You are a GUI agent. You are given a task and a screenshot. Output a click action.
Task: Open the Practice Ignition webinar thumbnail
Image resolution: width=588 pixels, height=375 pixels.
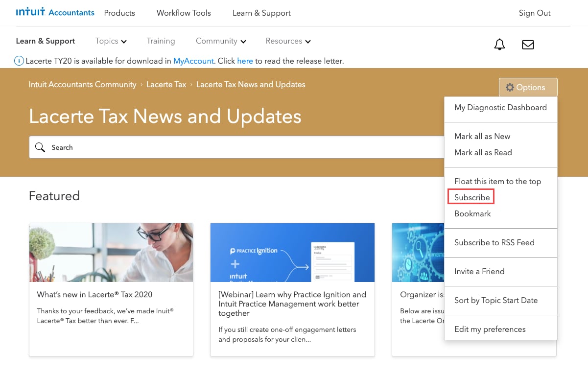[x=292, y=253]
